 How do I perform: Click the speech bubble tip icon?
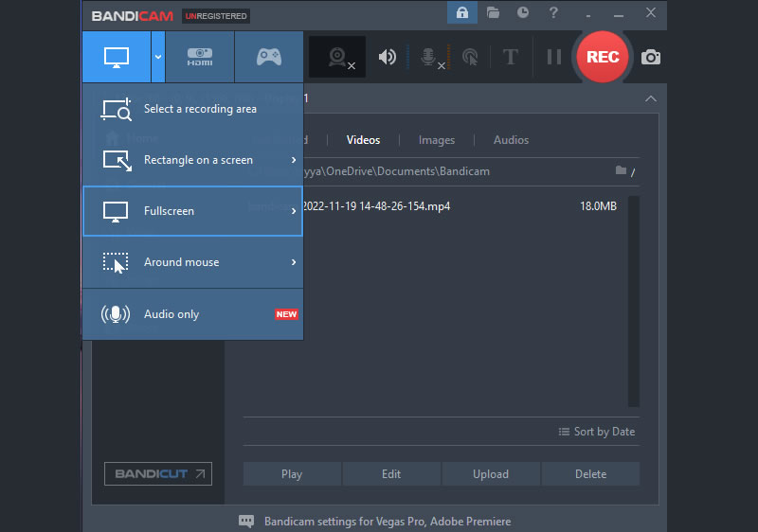pos(246,521)
